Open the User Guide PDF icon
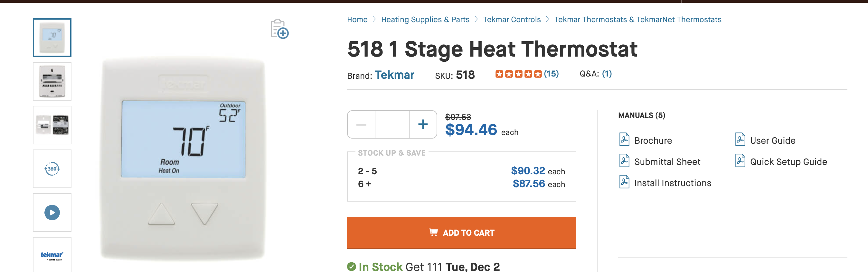This screenshot has width=868, height=272. coord(740,140)
